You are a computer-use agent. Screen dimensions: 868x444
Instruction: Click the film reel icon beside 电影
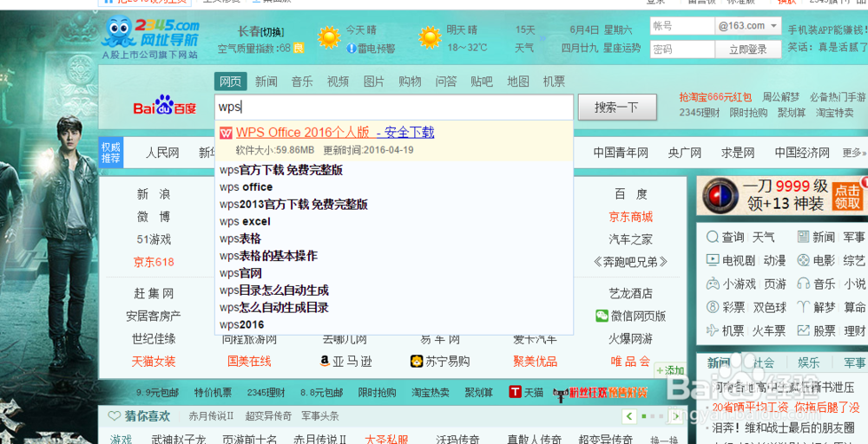point(803,260)
